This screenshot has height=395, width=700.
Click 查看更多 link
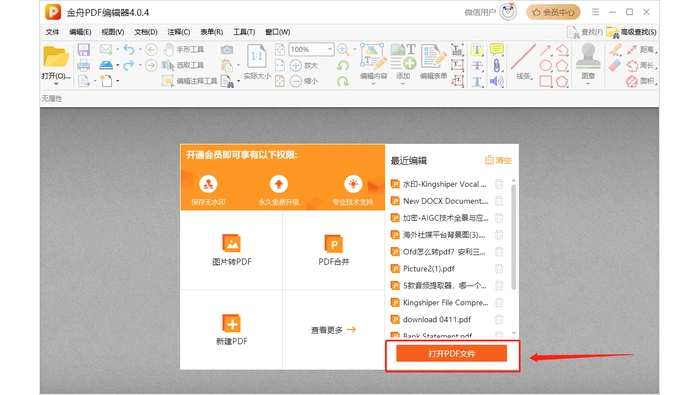click(x=333, y=330)
